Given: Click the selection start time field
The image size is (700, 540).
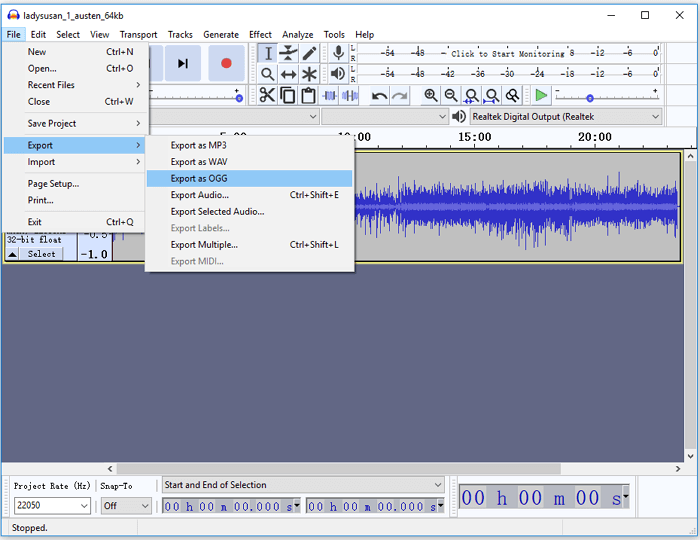Looking at the screenshot, I should pos(230,506).
